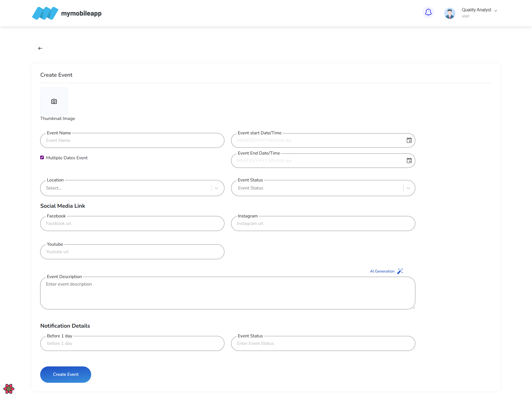This screenshot has height=398, width=532.
Task: Click into the Facebook url field
Action: 132,224
